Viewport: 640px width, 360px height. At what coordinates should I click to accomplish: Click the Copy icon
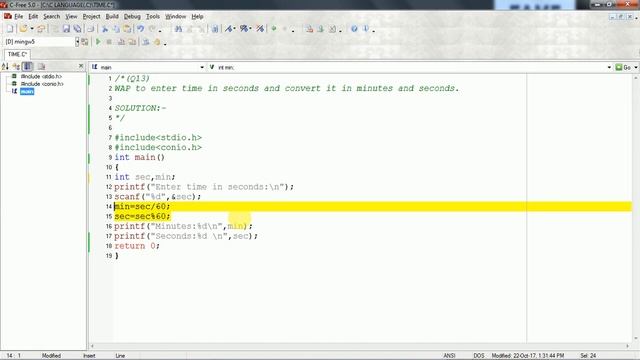[116, 29]
